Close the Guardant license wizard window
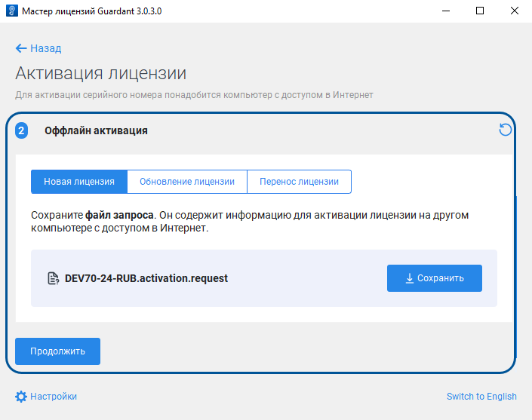 515,11
